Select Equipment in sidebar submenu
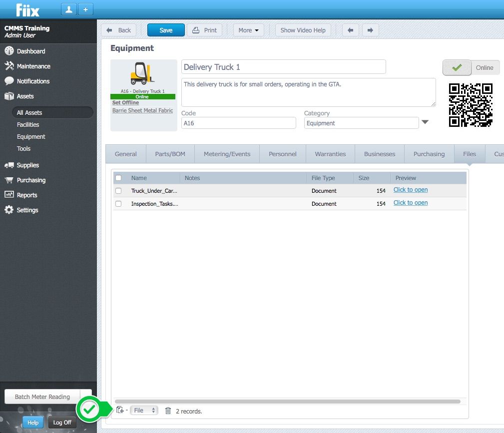The image size is (504, 433). pos(31,137)
